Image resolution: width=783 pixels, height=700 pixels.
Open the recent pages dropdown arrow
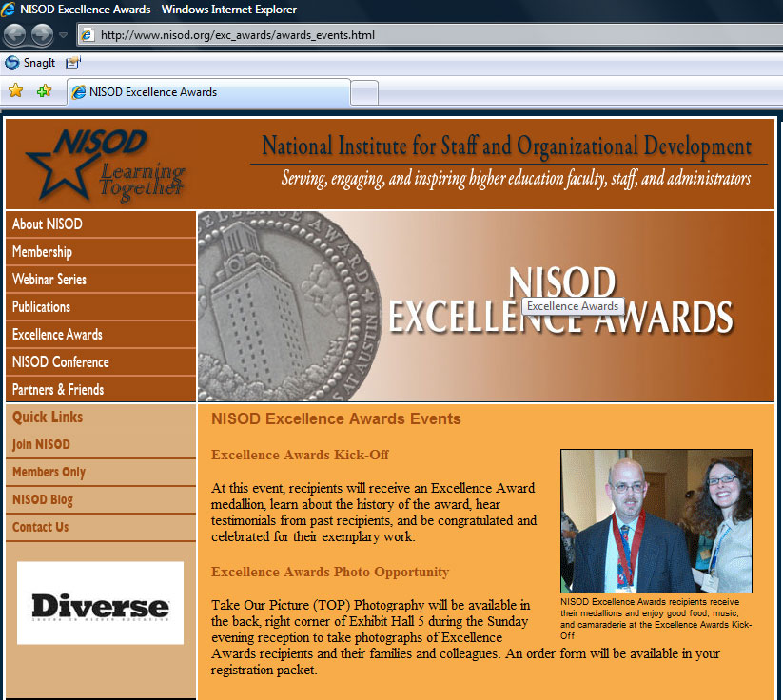pos(63,35)
